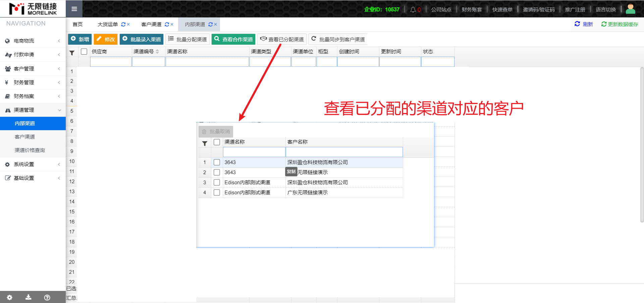Check the row 1 checkbox for 3643
The image size is (644, 303).
point(217,162)
